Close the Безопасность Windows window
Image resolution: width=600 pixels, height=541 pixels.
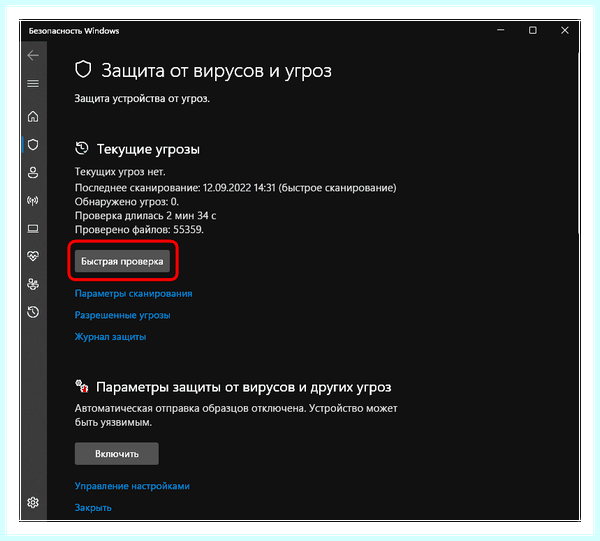coord(565,30)
